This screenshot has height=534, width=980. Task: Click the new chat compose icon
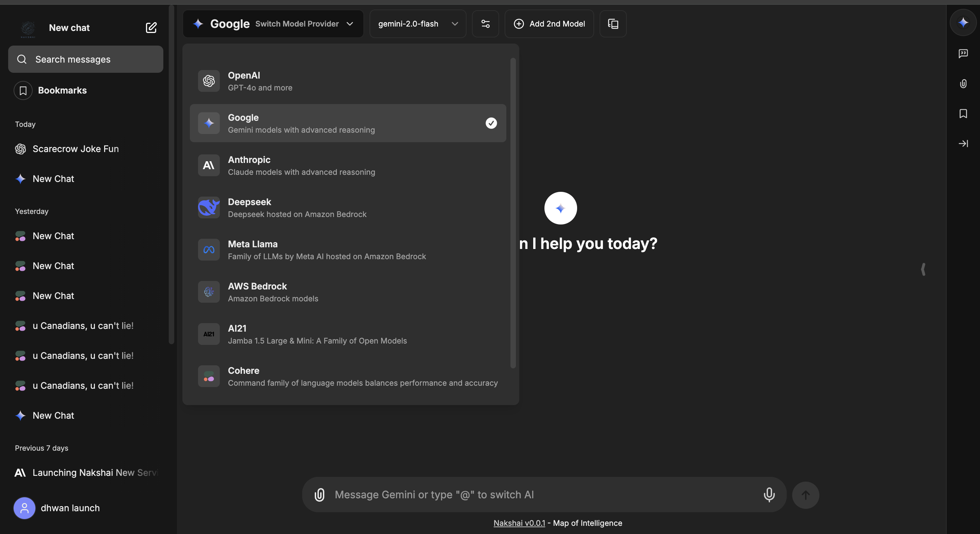pyautogui.click(x=151, y=28)
